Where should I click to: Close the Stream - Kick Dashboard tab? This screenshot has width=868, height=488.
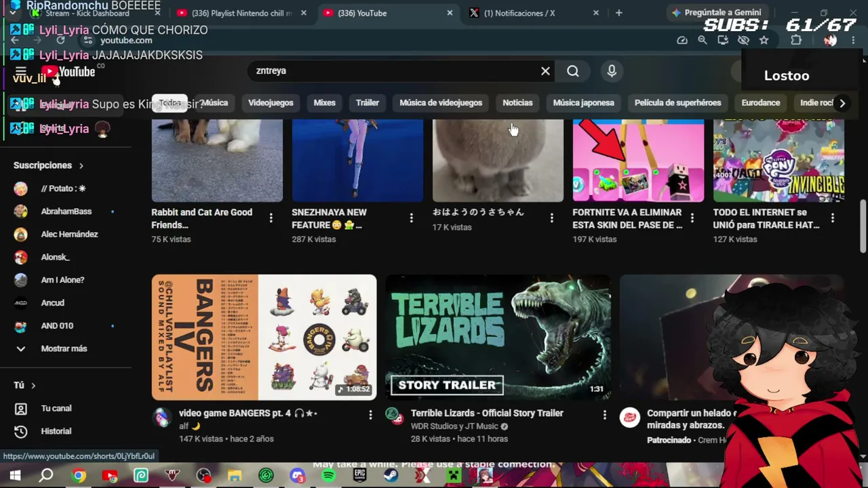(157, 13)
